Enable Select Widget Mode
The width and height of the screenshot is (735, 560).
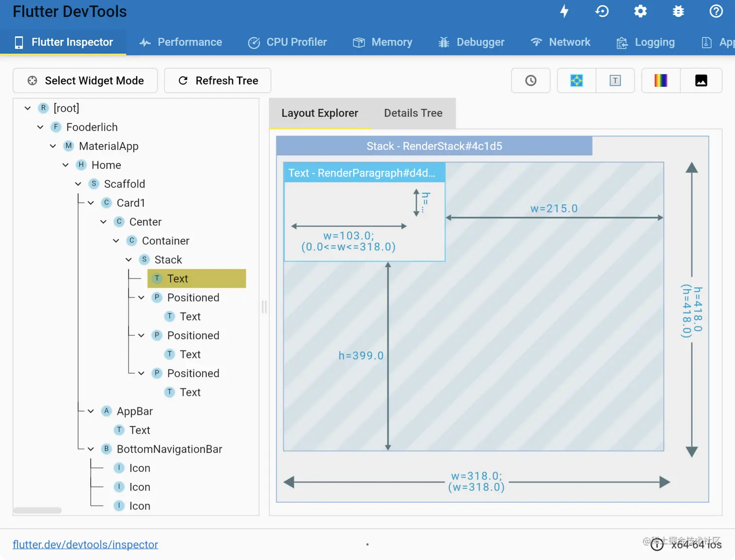point(85,81)
